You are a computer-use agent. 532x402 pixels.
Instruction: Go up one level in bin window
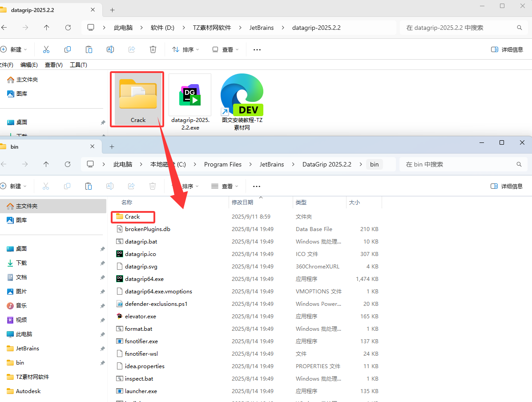point(46,164)
